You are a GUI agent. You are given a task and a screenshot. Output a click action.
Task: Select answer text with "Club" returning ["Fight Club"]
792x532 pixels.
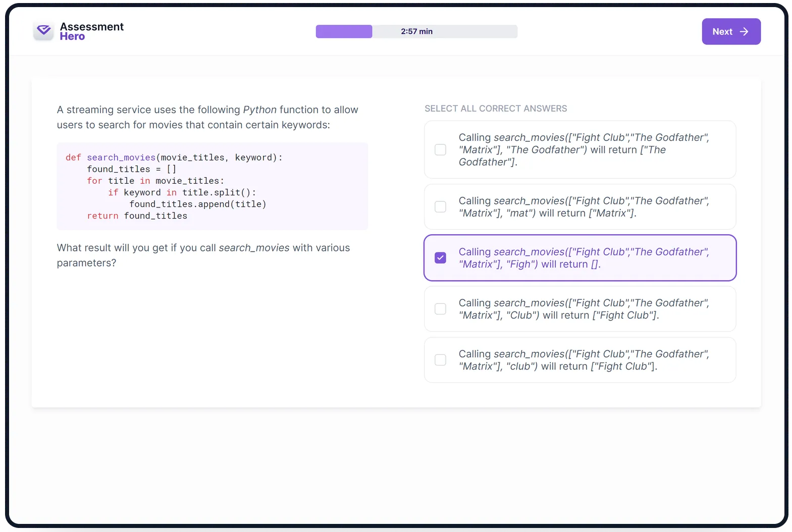584,309
